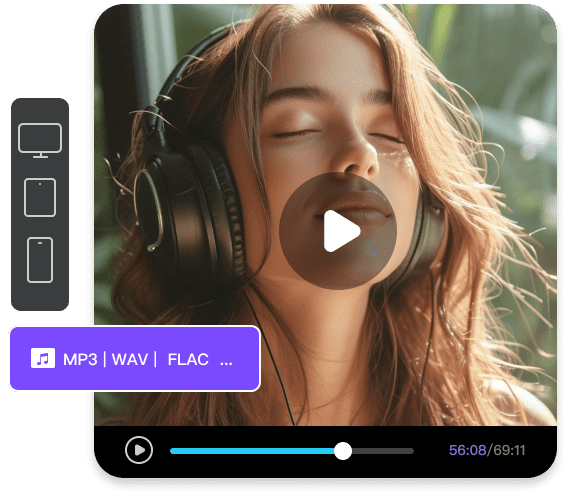Click the gray unplayed part of progress bar

pos(383,451)
